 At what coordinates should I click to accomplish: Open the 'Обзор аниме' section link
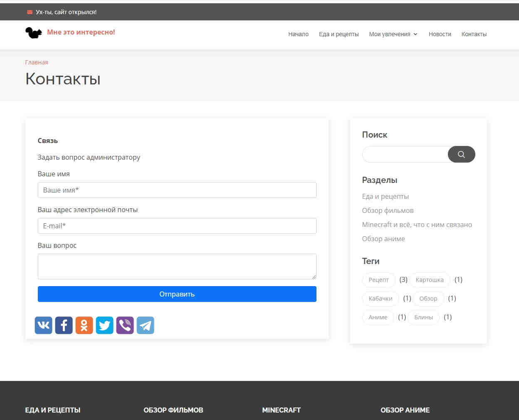tap(383, 238)
